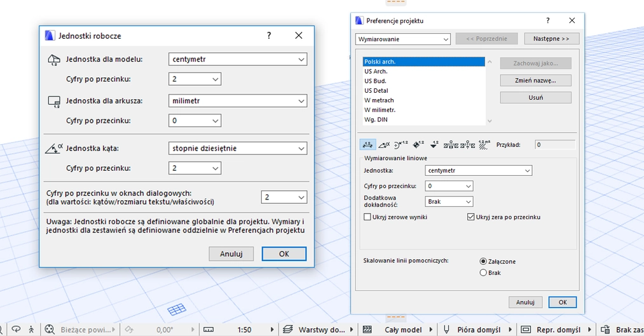Select the area calculations icon
The width and height of the screenshot is (644, 336).
pos(484,144)
